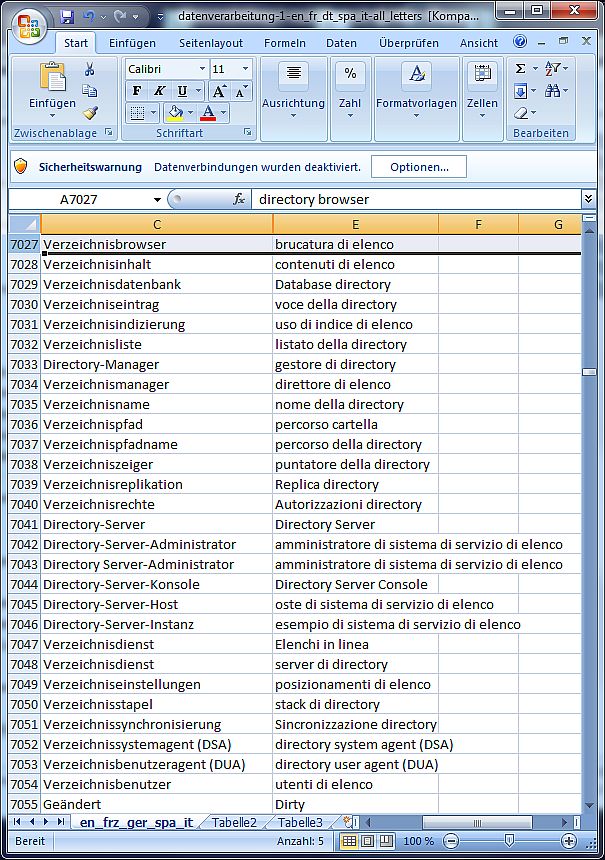The height and width of the screenshot is (860, 605).
Task: Apply cell borders icon
Action: tap(137, 113)
